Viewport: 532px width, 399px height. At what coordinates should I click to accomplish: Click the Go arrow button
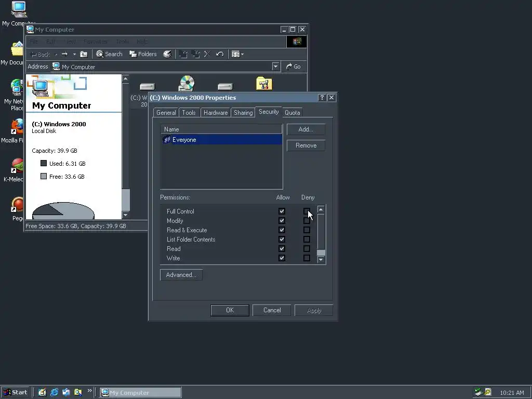click(294, 66)
